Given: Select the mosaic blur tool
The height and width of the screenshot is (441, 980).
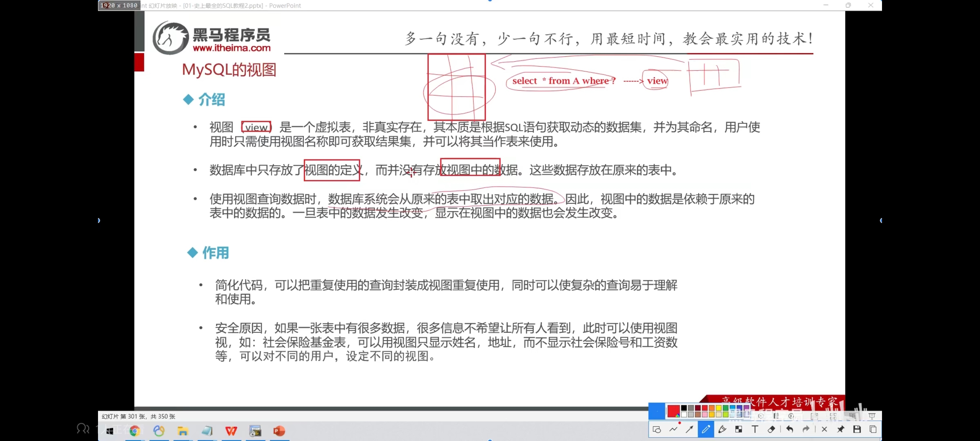Looking at the screenshot, I should coord(738,429).
